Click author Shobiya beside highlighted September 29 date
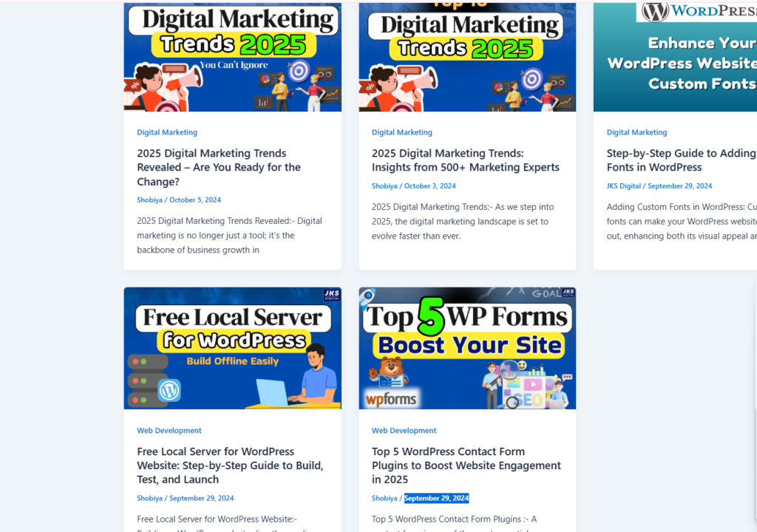Viewport: 757px width, 532px height. (x=384, y=499)
